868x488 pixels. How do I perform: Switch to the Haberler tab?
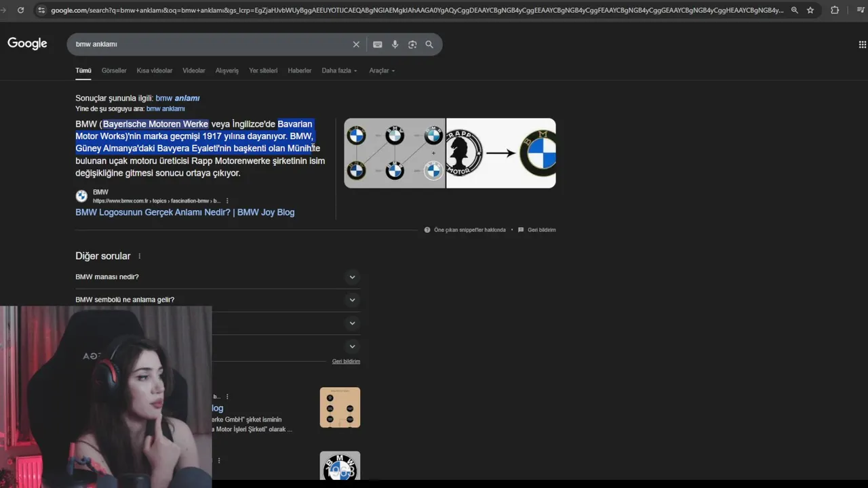pyautogui.click(x=300, y=70)
